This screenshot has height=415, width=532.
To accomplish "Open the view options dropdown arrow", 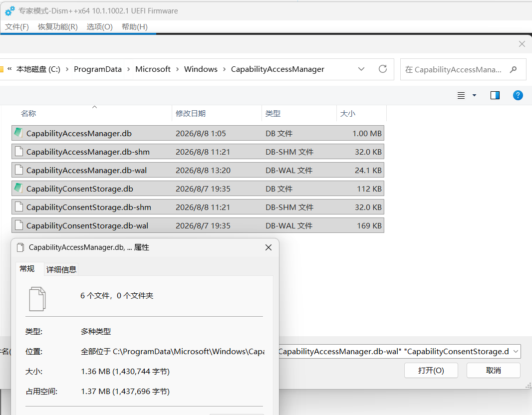I will pyautogui.click(x=474, y=96).
